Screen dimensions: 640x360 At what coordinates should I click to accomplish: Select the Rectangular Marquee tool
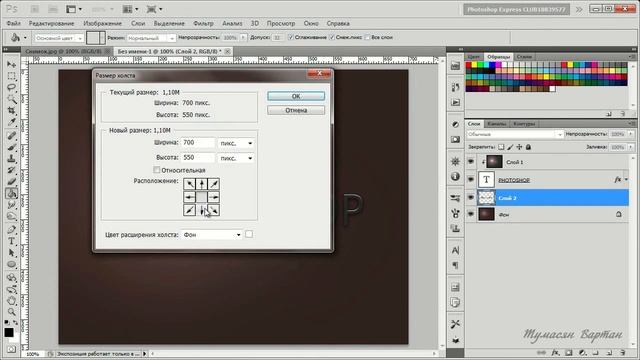coord(11,76)
